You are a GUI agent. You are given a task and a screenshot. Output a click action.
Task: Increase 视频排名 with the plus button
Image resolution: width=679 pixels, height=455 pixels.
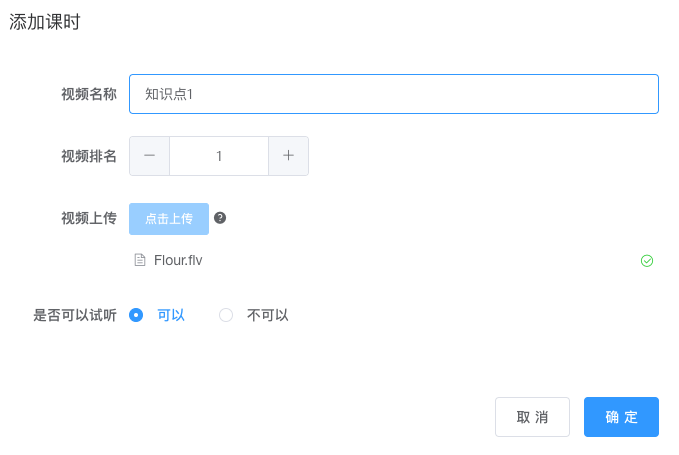288,156
